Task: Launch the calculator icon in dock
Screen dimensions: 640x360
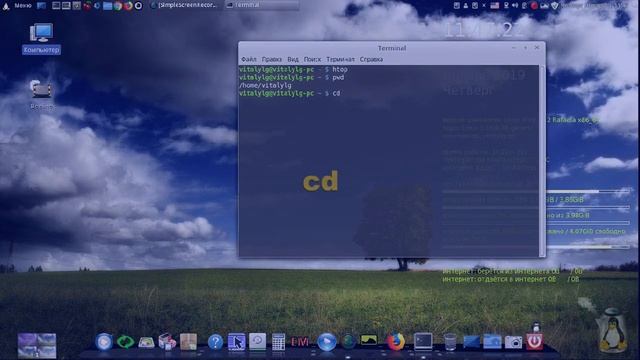Action: pyautogui.click(x=278, y=342)
